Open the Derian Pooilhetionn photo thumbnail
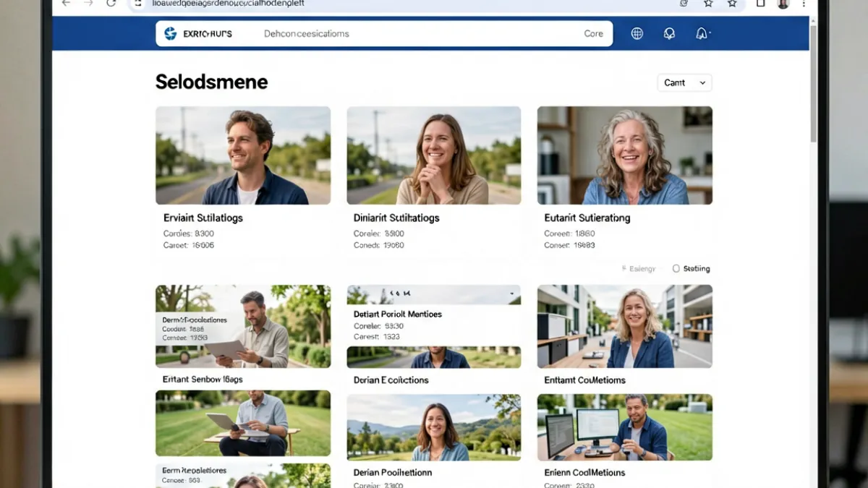The image size is (868, 488). 434,427
